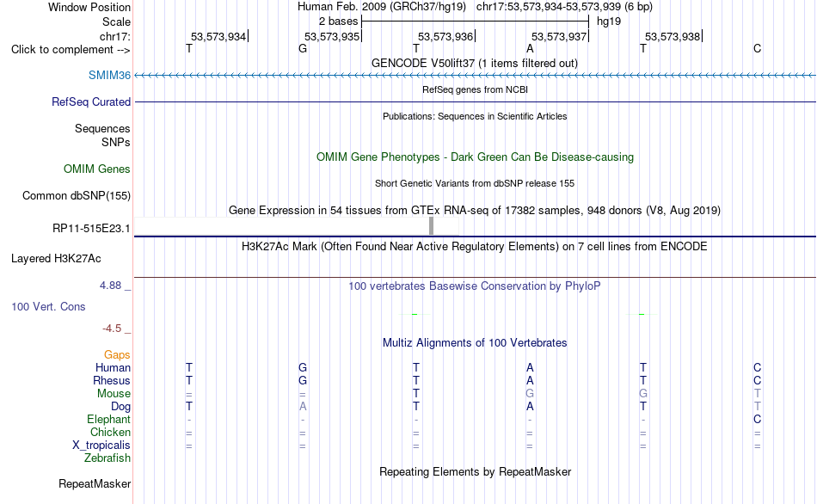Click position label 53,573,936

tap(445, 36)
